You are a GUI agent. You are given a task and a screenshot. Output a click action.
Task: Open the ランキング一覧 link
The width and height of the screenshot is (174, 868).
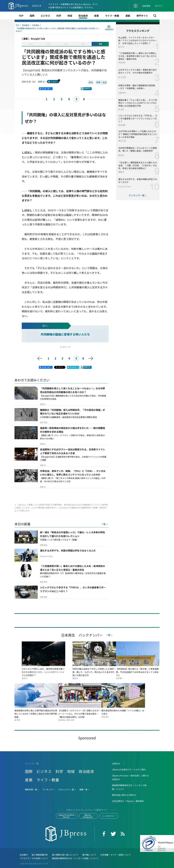(137, 195)
